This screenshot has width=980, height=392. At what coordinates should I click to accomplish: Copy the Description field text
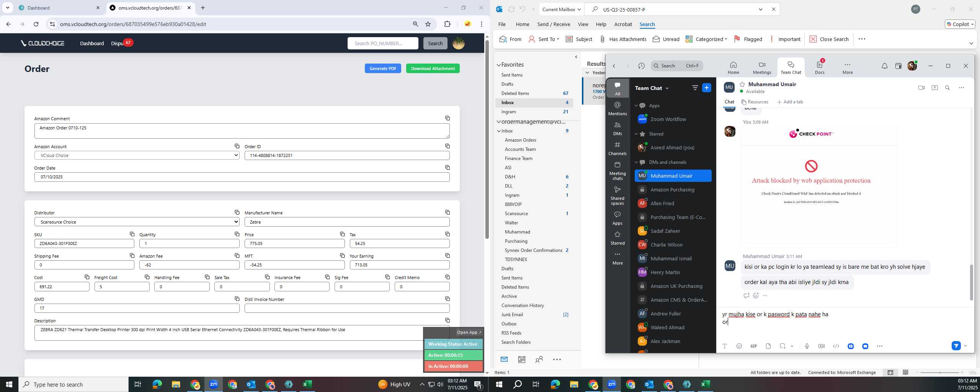point(448,320)
